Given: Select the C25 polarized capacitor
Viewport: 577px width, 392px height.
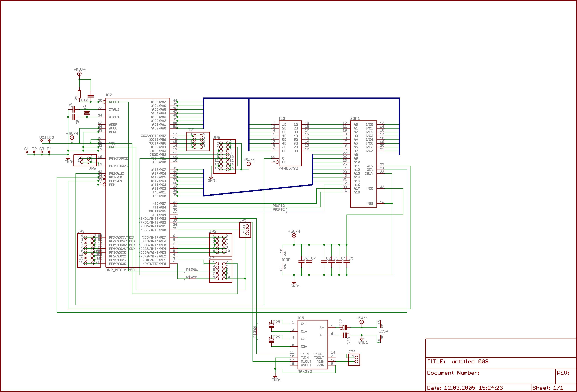Looking at the screenshot, I should tap(271, 325).
